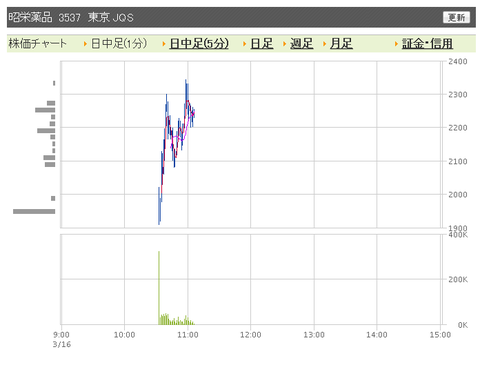Click the 11:00 time axis label
Screen dimensions: 480x365
coord(188,335)
